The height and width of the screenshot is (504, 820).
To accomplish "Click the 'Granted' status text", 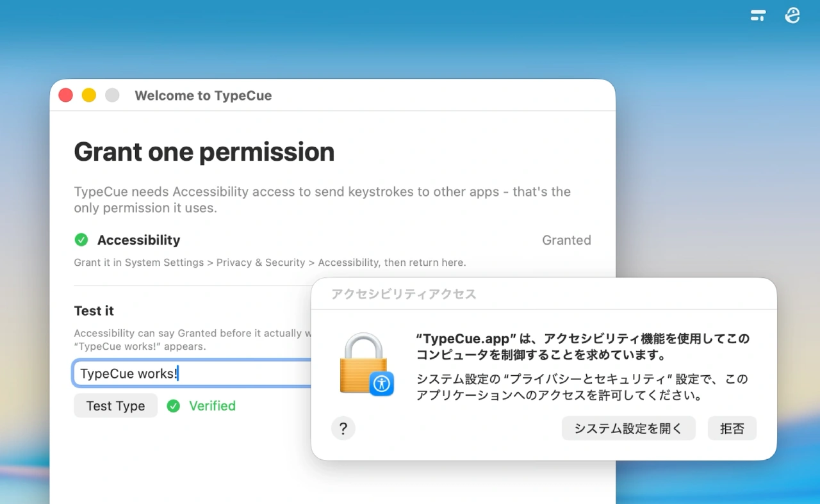I will (566, 240).
